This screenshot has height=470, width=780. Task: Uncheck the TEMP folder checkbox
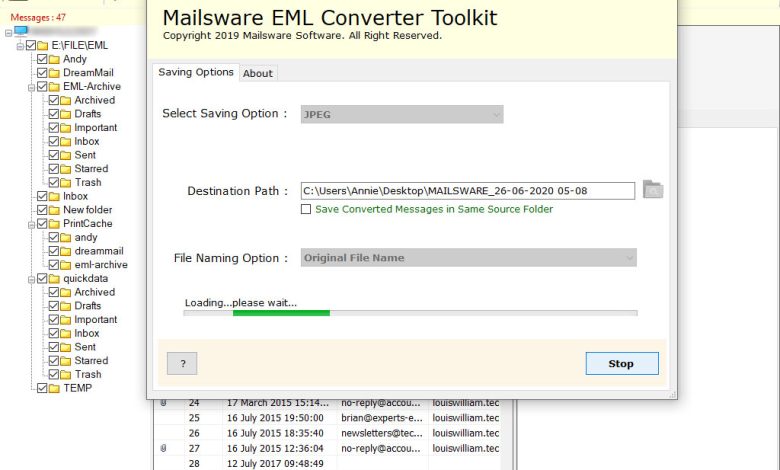(x=42, y=388)
